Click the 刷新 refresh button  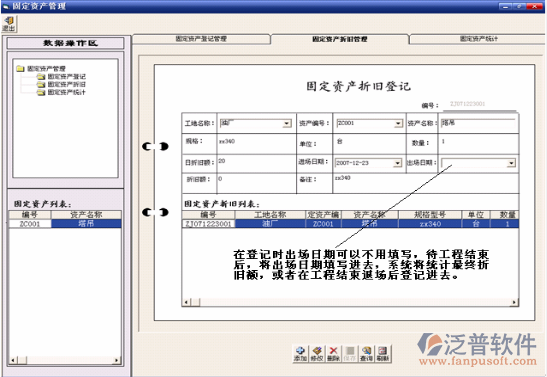383,353
